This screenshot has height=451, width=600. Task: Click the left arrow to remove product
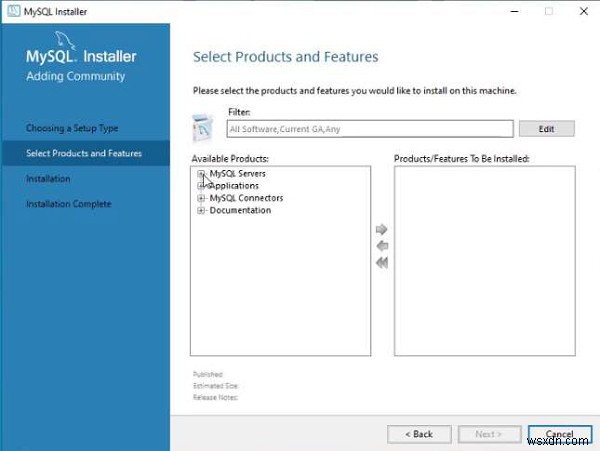[382, 246]
